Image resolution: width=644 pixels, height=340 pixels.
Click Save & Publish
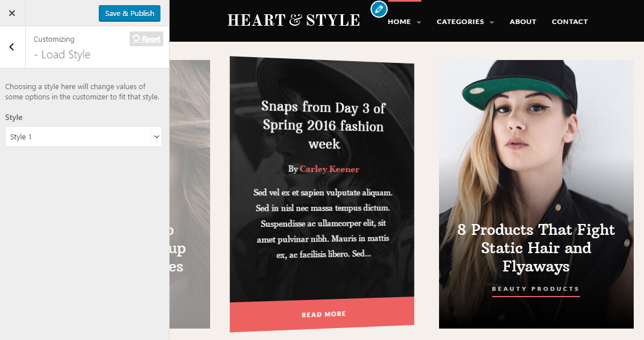click(130, 13)
